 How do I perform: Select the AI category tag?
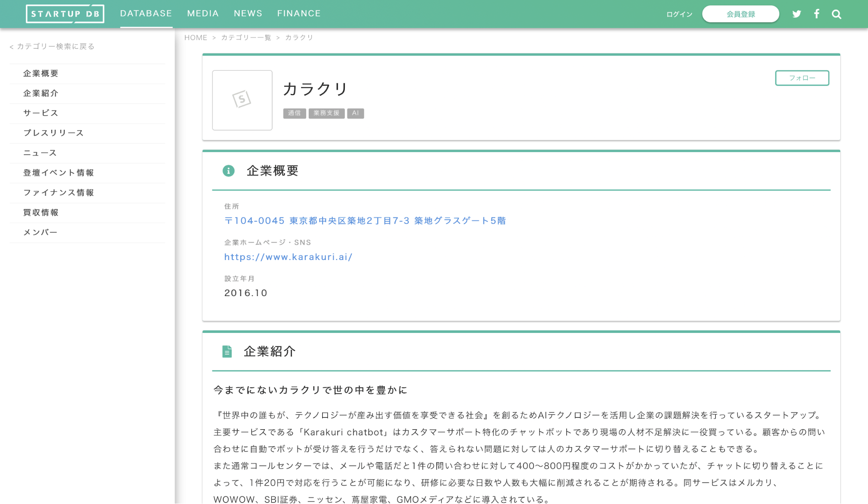point(355,113)
